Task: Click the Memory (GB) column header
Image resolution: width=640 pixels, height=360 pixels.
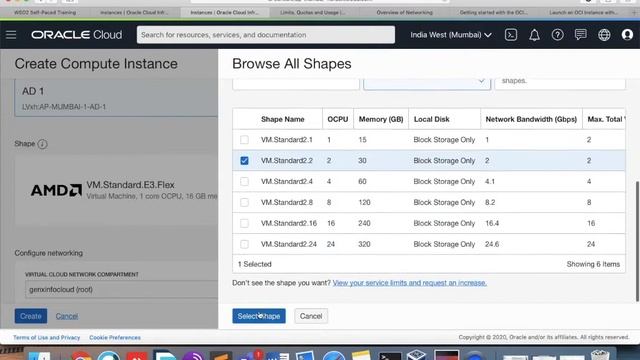Action: 381,119
